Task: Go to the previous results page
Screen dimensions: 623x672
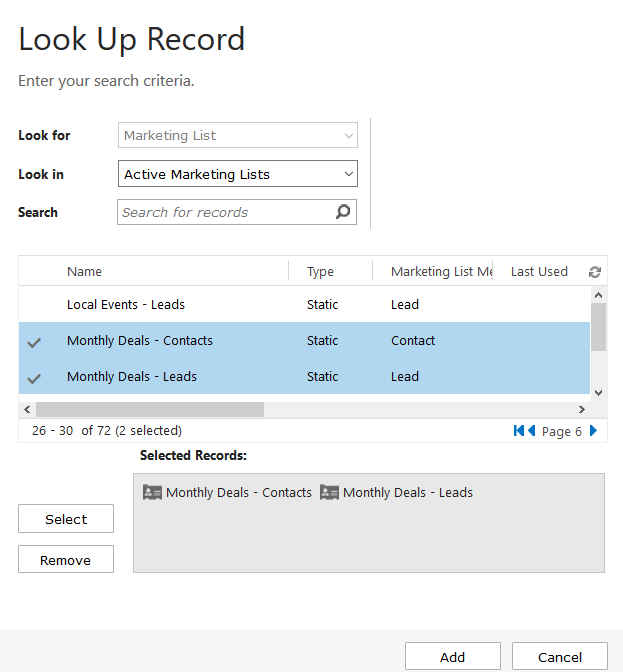Action: 532,431
